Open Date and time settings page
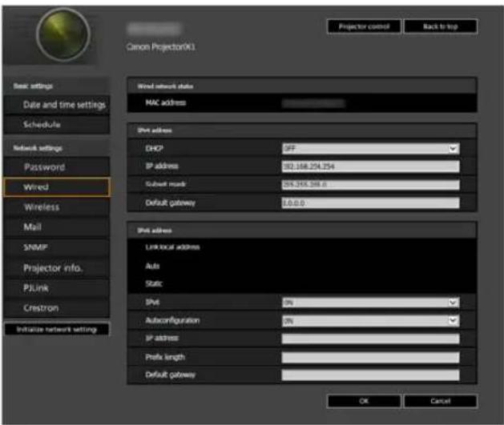The height and width of the screenshot is (425, 504). click(57, 105)
